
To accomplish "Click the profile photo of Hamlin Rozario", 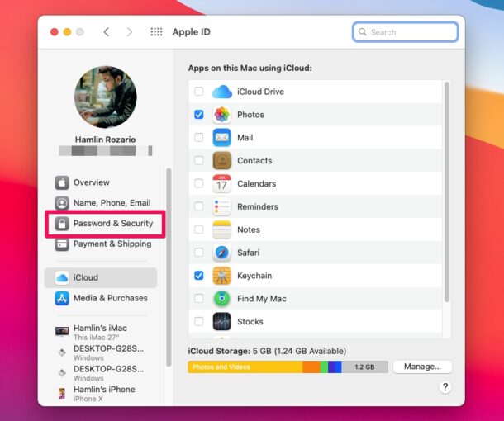I will (x=106, y=97).
